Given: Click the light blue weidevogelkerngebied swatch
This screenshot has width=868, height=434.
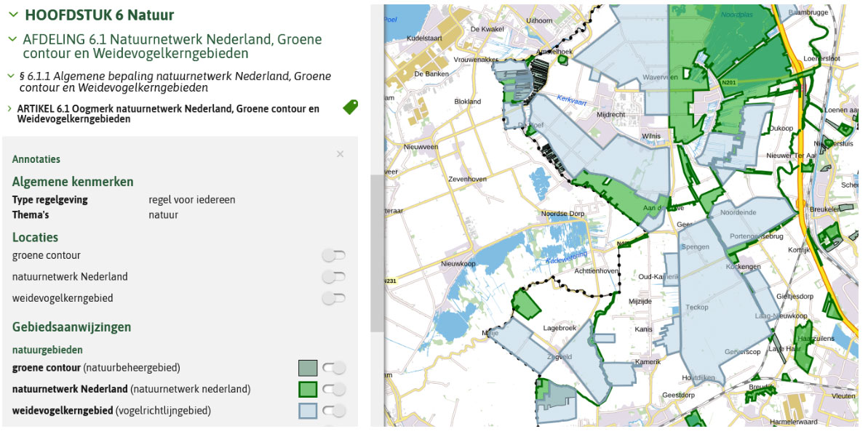Looking at the screenshot, I should point(308,411).
